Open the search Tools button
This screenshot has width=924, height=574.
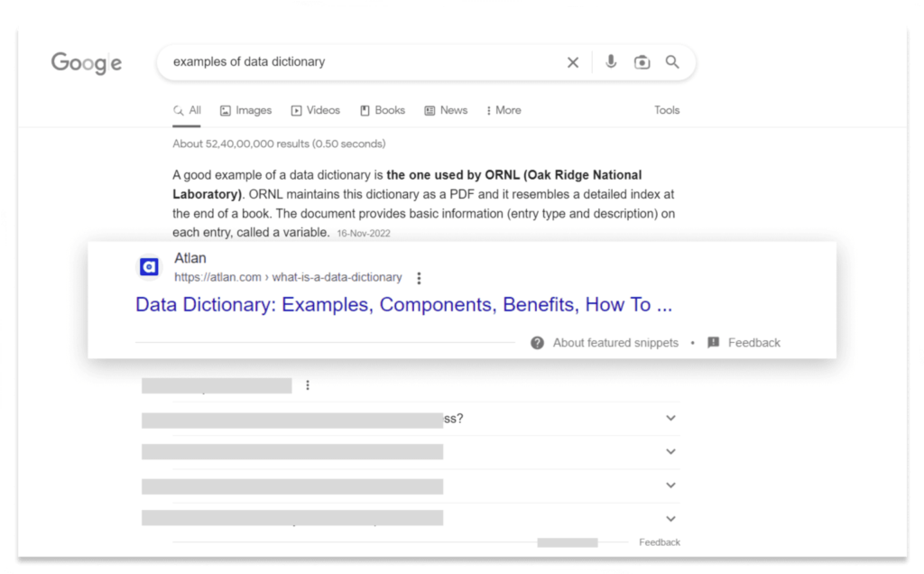point(667,110)
